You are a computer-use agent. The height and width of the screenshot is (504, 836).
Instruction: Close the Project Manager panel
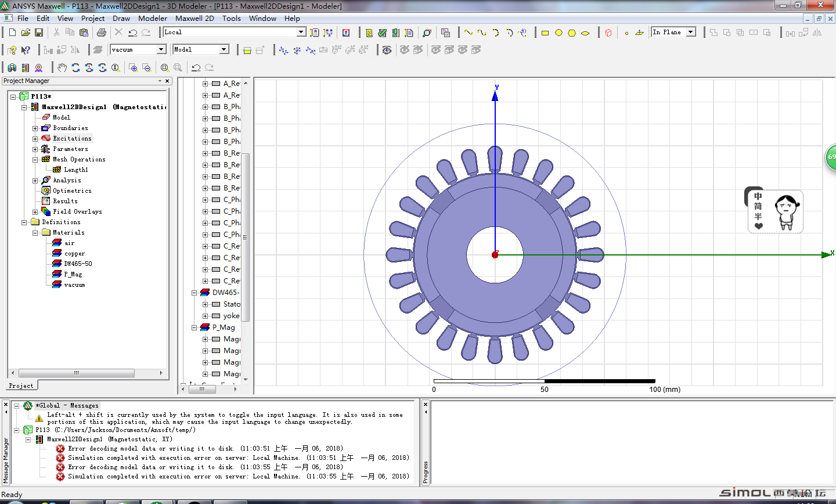(167, 81)
